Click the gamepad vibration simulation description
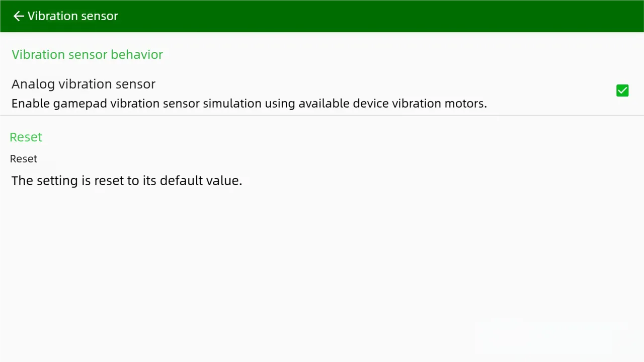The image size is (644, 362). pos(249,104)
